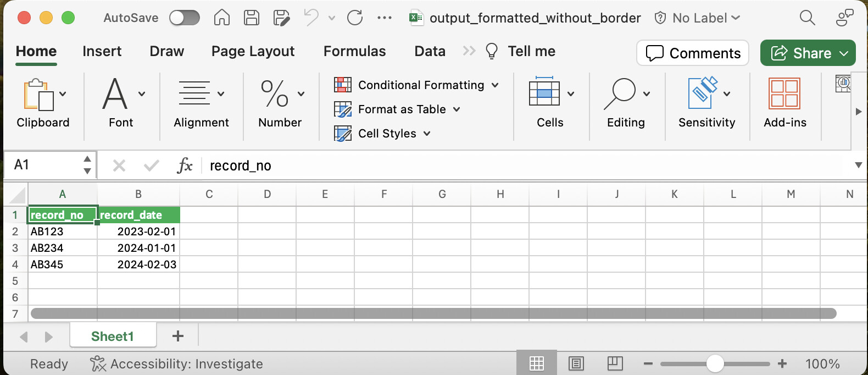Viewport: 868px width, 375px height.
Task: Click the green Share button
Action: coord(808,53)
